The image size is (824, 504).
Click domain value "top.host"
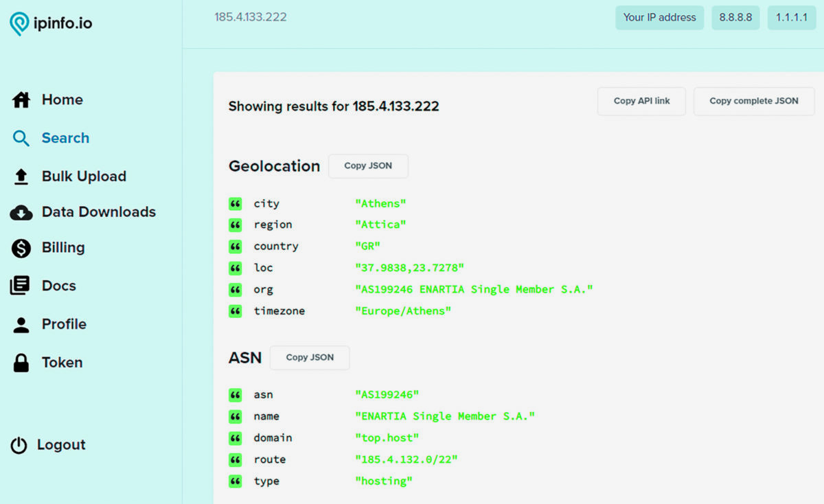coord(387,438)
